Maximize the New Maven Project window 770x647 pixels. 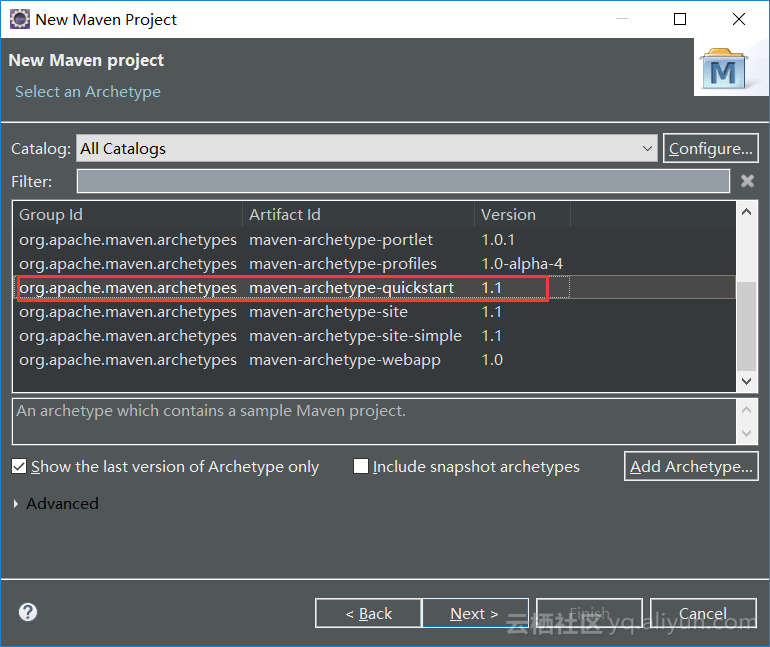[680, 19]
